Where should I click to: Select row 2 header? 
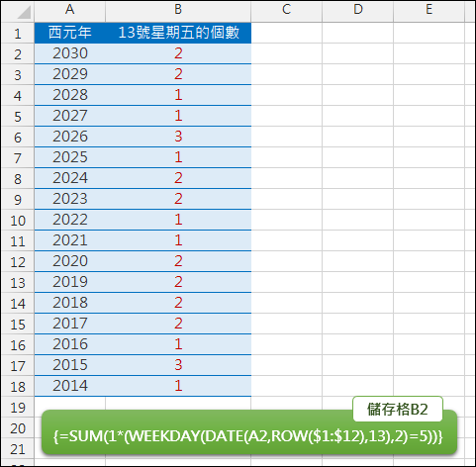point(18,54)
